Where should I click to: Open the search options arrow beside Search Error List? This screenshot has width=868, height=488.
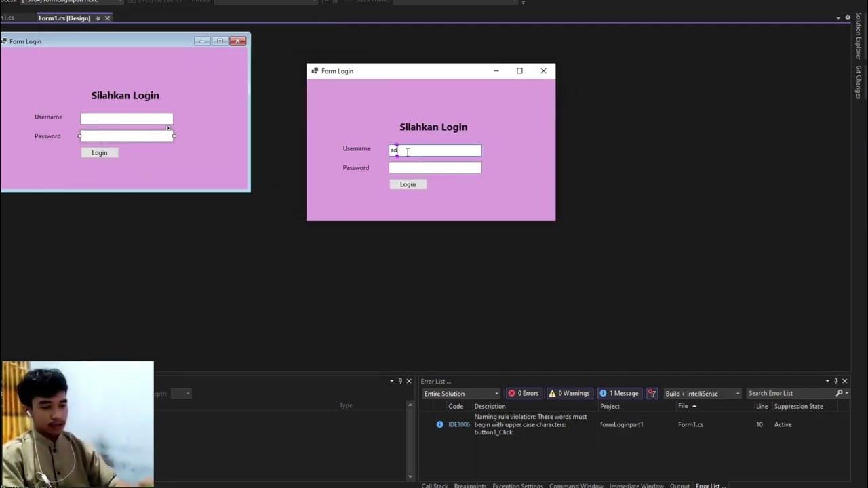tap(846, 393)
